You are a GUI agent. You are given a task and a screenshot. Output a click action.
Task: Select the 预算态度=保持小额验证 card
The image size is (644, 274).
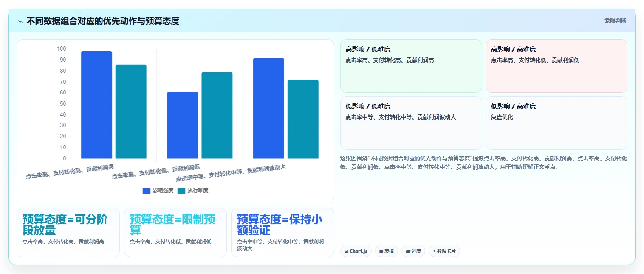282,232
